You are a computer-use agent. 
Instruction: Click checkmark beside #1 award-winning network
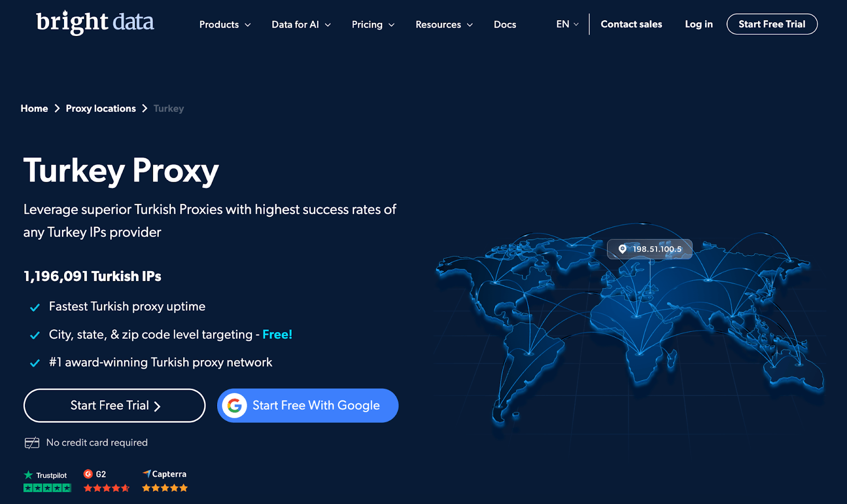35,363
